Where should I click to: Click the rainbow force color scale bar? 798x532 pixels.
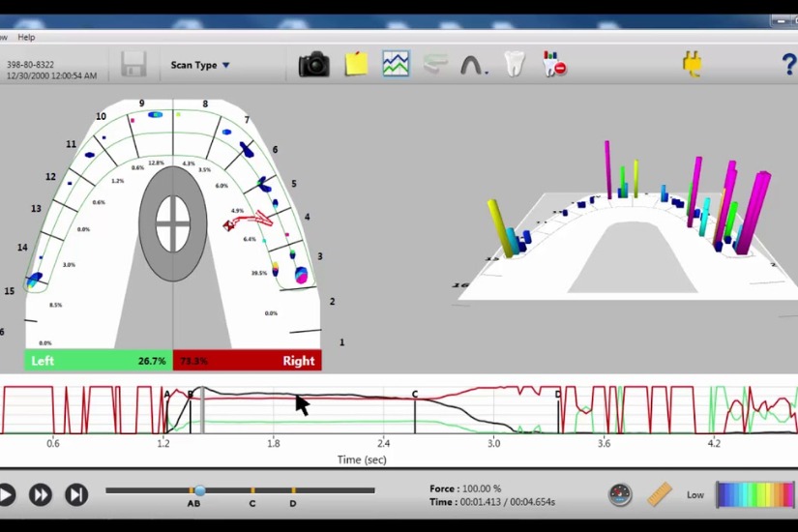755,495
